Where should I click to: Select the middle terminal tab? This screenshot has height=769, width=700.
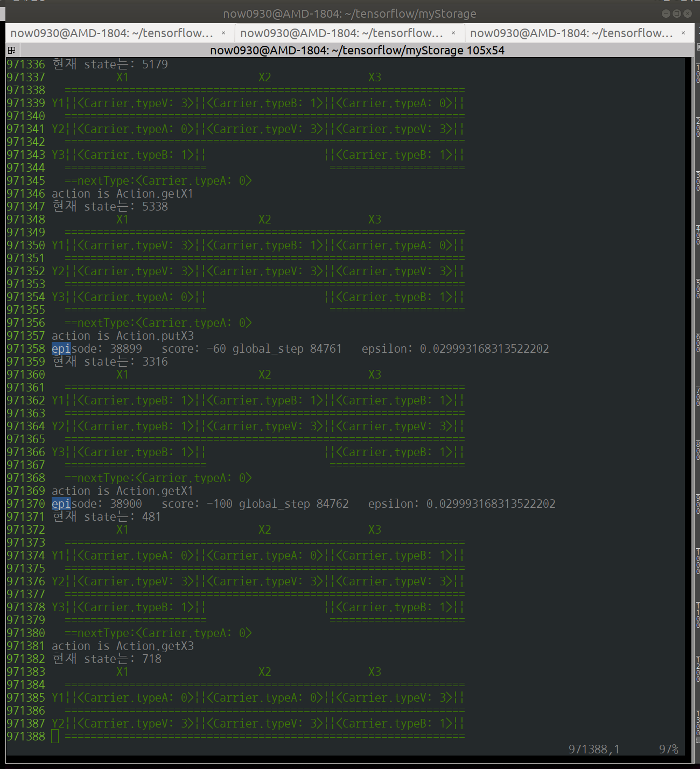point(341,33)
